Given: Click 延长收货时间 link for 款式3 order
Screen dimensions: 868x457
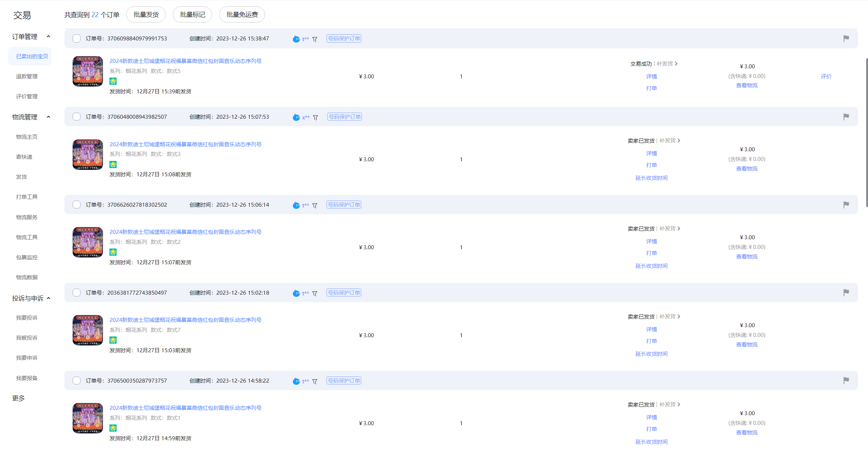Looking at the screenshot, I should click(651, 178).
